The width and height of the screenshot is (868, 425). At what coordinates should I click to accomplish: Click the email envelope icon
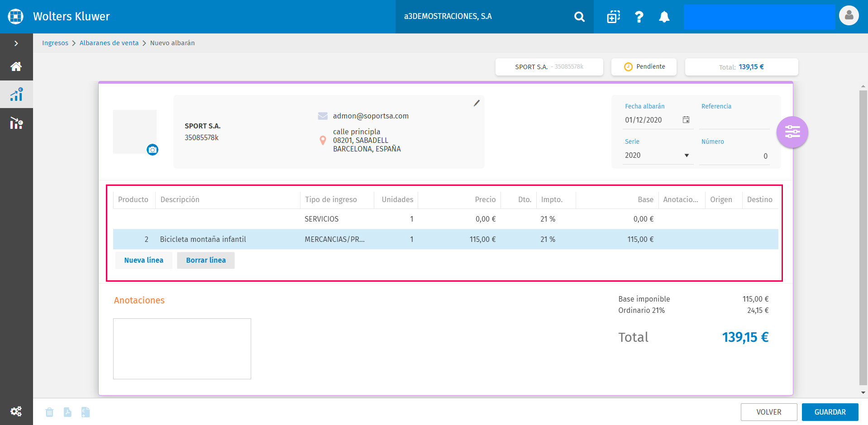(323, 116)
